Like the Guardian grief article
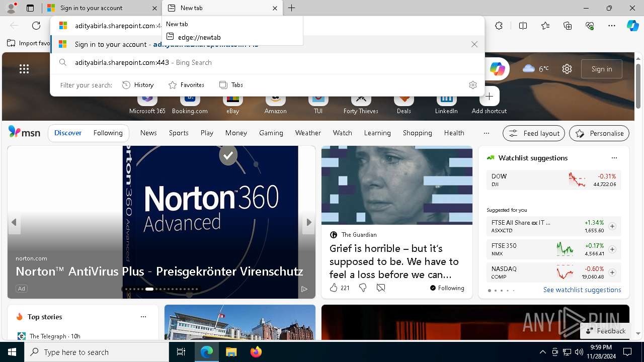Viewport: 644px width, 362px height. pyautogui.click(x=334, y=288)
